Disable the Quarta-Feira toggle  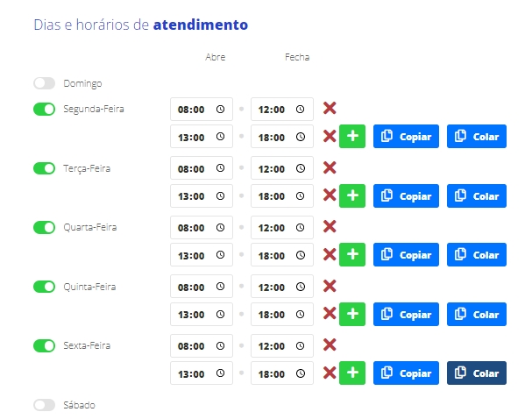pos(44,227)
